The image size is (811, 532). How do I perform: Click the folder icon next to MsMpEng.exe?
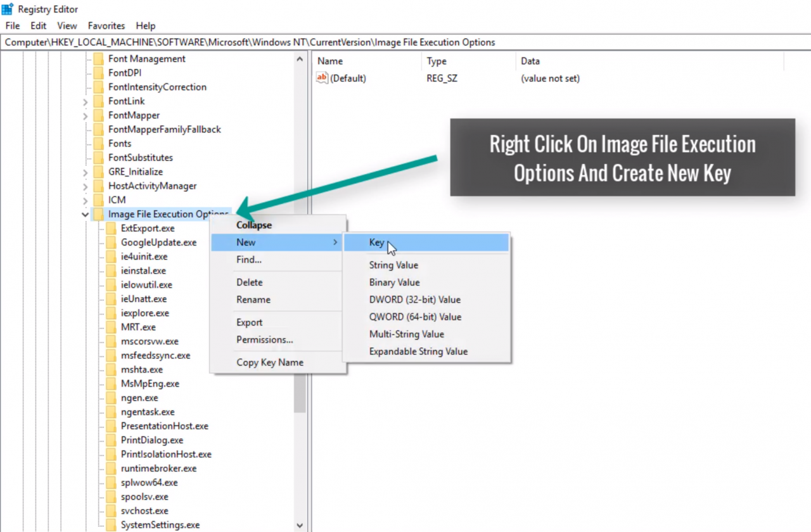(x=112, y=384)
